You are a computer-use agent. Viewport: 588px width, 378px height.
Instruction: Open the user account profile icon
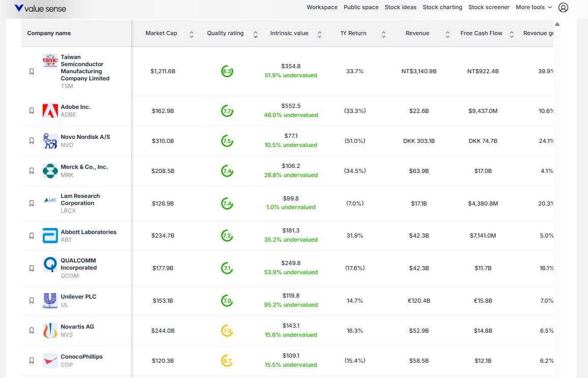coord(563,7)
